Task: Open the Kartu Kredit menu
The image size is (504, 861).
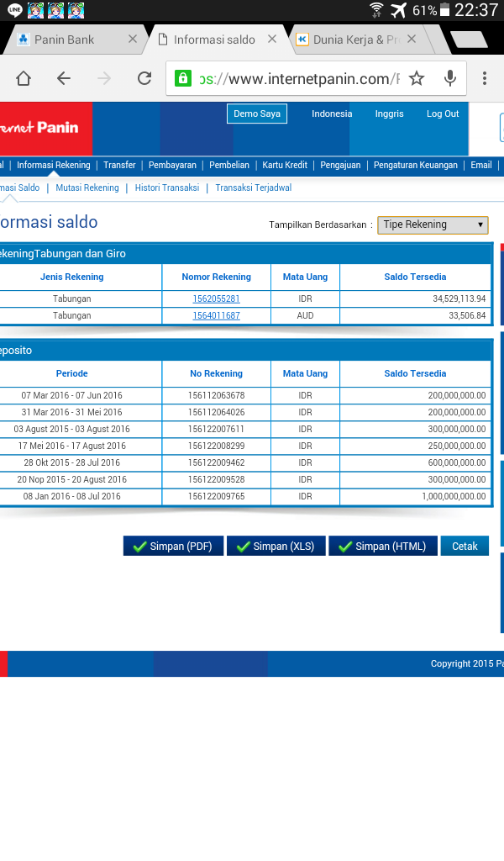Action: click(x=285, y=165)
